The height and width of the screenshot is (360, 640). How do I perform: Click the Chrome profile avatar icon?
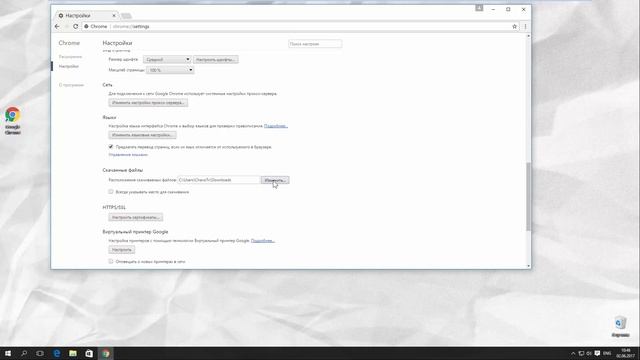pos(479,8)
